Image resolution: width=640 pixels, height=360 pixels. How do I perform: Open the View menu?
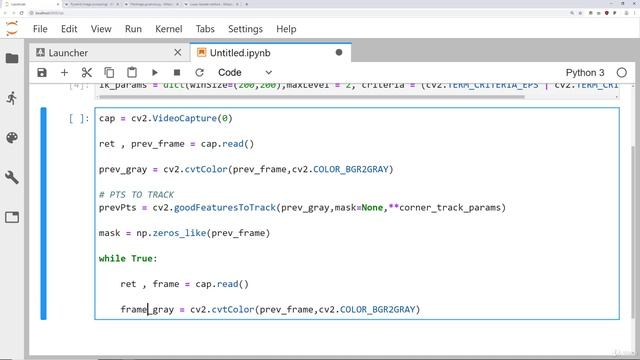click(101, 29)
